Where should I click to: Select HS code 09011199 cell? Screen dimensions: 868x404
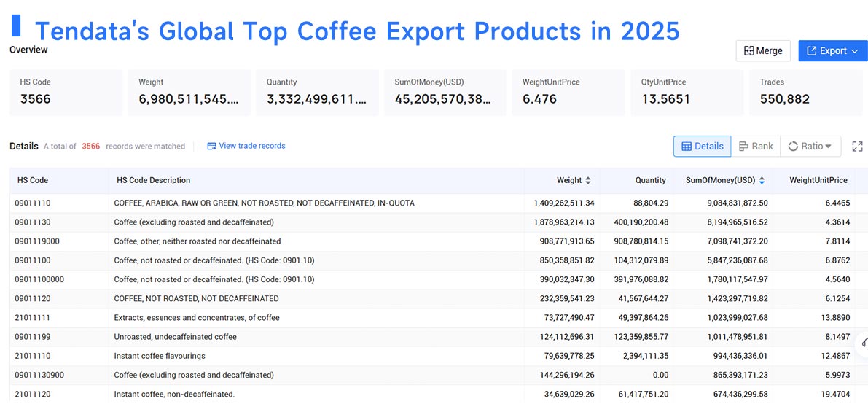pyautogui.click(x=59, y=337)
